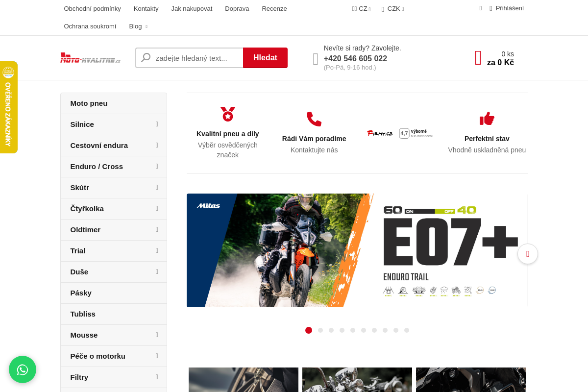Image resolution: width=588 pixels, height=392 pixels.
Task: Expand the Blog menu arrow
Action: point(146,26)
